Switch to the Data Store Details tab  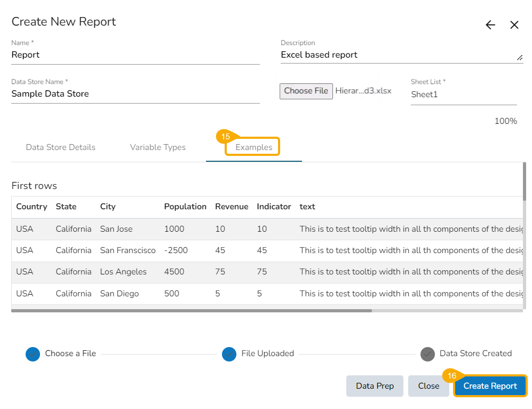tap(60, 147)
